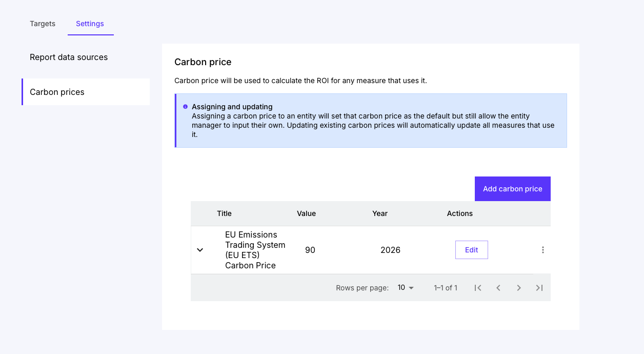Open the Rows per page dropdown
Image resolution: width=644 pixels, height=354 pixels.
click(x=406, y=288)
